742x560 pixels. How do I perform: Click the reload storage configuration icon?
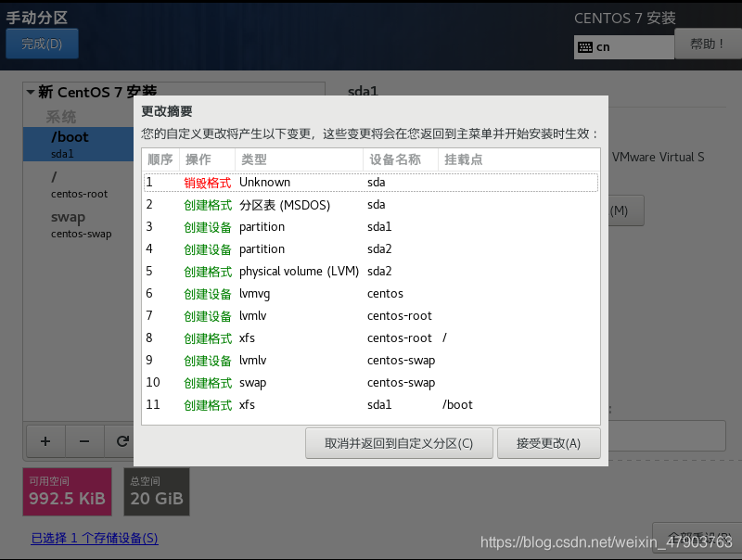pyautogui.click(x=122, y=441)
